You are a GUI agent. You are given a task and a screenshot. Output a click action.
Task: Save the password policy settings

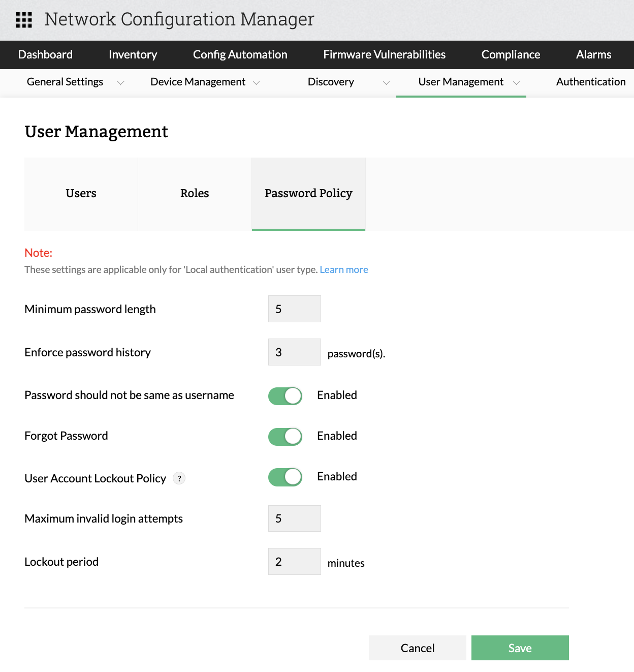tap(520, 648)
